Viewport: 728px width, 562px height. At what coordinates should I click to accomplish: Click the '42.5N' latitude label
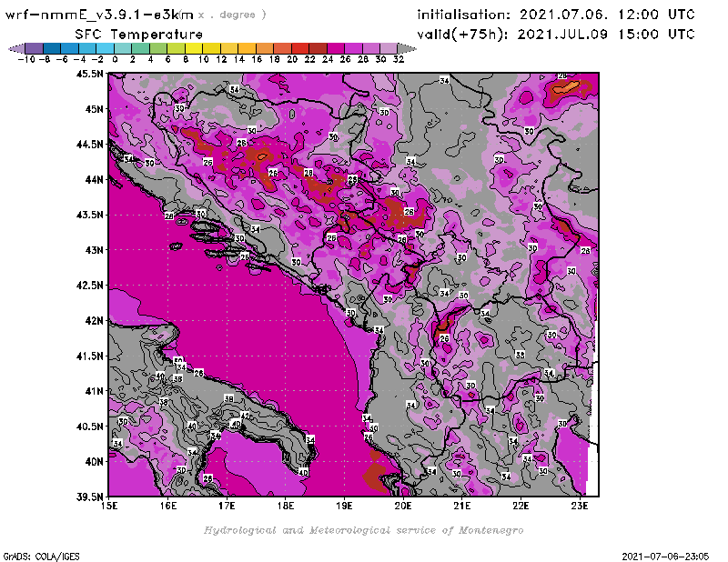pos(89,285)
